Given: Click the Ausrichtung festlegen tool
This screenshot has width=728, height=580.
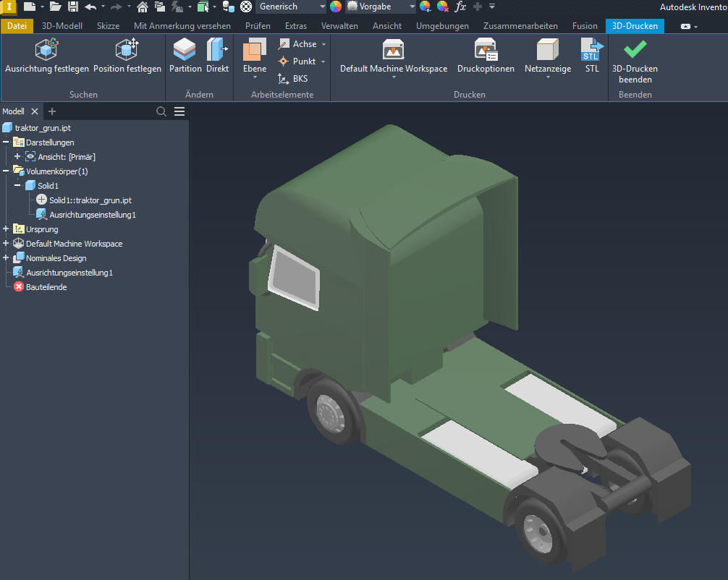Looking at the screenshot, I should click(x=47, y=57).
